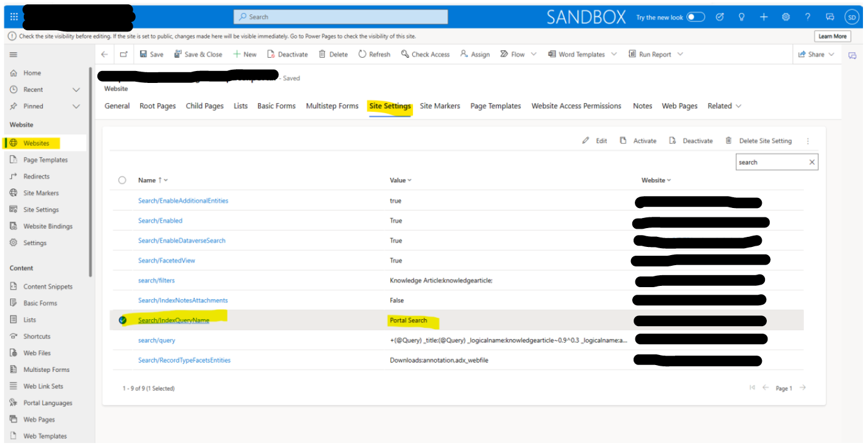Deselect the Search/IndexQueryName row checkmark

pyautogui.click(x=123, y=320)
